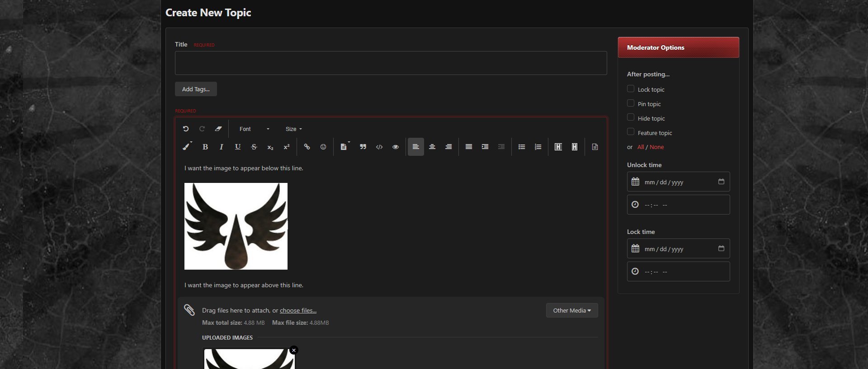
Task: Click the code snippet icon
Action: tap(379, 147)
